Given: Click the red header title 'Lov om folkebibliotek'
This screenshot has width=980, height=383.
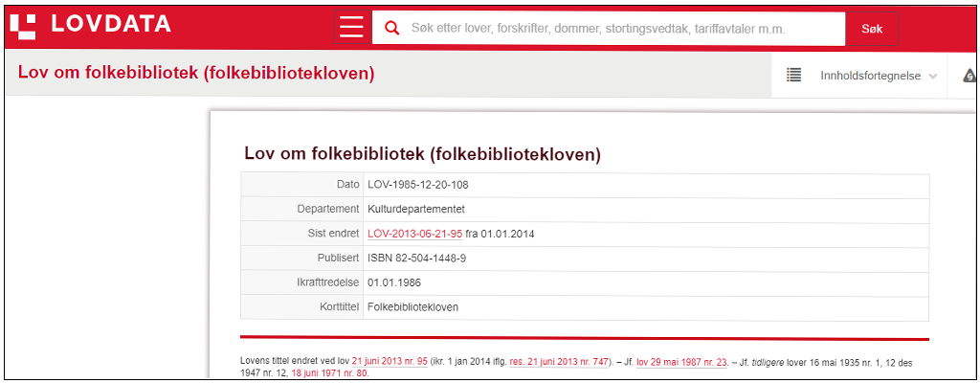Looking at the screenshot, I should [196, 73].
